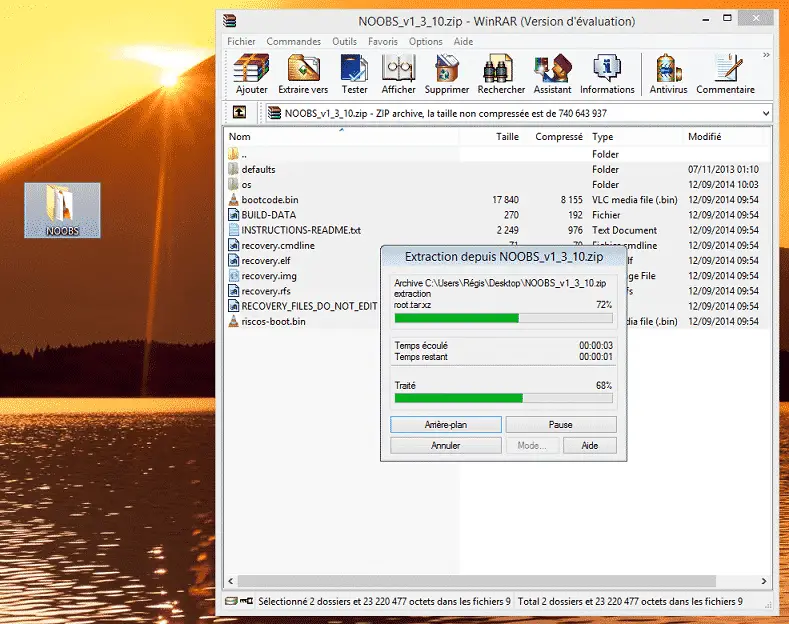Select recovery.elf file icon
Screen dimensions: 789x624
coord(233,260)
